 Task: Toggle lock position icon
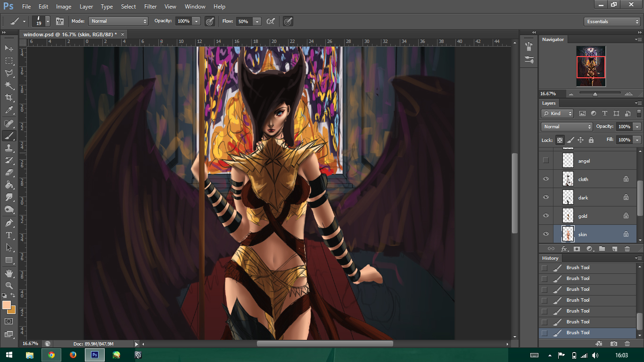[x=581, y=140]
